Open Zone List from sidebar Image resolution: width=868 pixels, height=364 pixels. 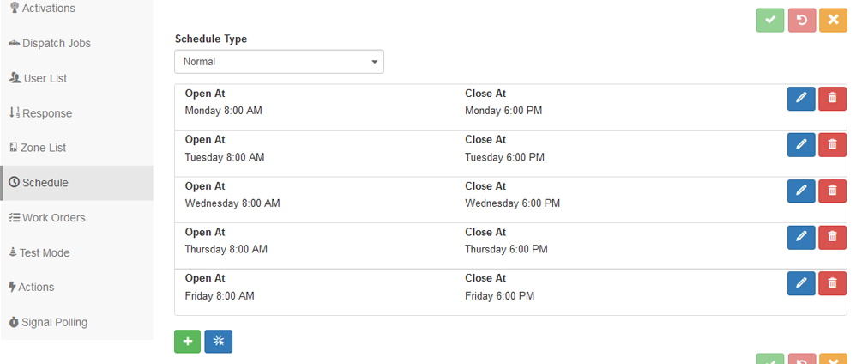44,148
